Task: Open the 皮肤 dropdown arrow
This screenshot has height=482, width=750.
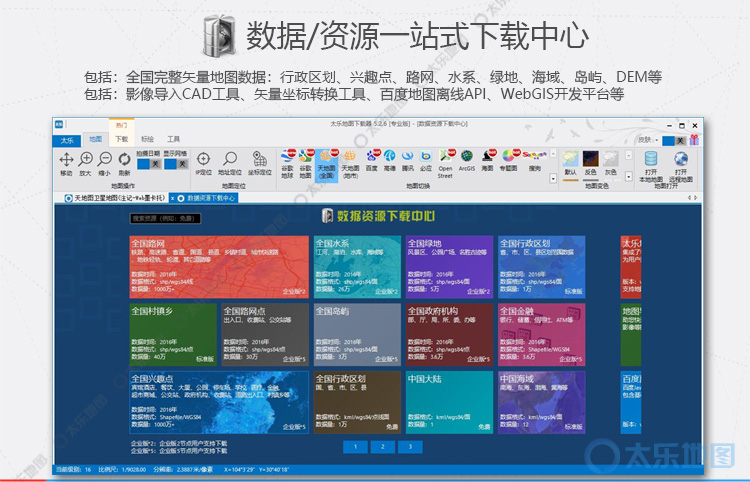Action: (x=657, y=140)
